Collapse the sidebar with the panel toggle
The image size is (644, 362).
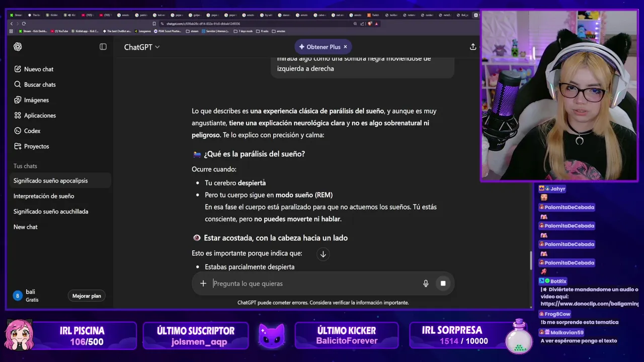[x=103, y=47]
